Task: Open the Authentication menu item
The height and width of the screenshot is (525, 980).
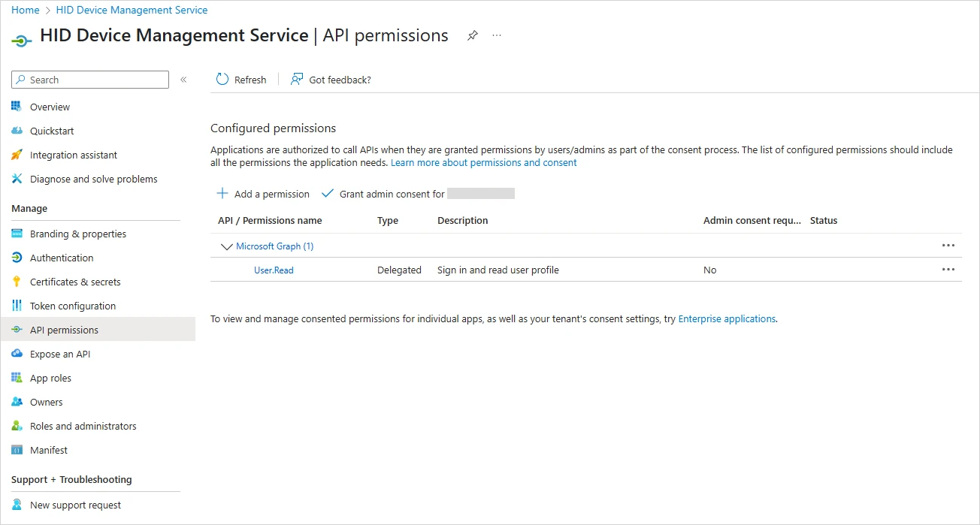Action: click(62, 258)
